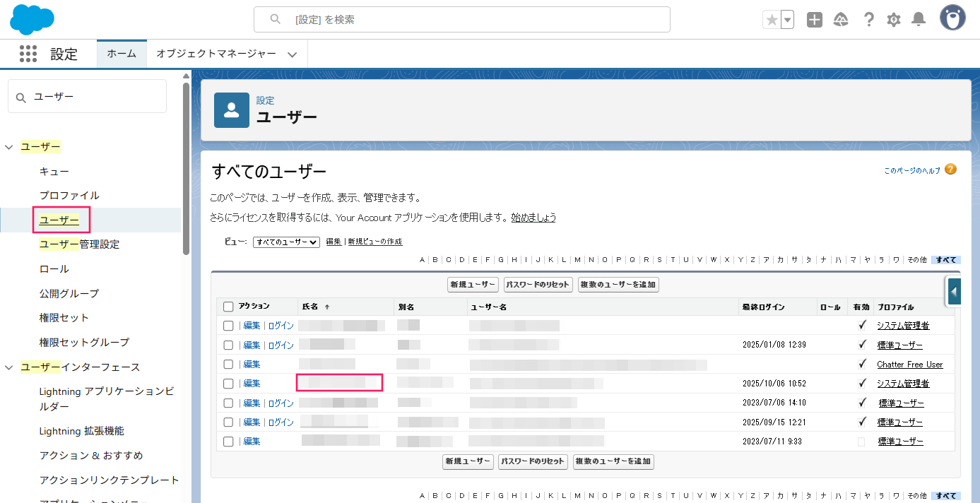Select すべて filter above the table
The height and width of the screenshot is (503, 980).
point(946,260)
